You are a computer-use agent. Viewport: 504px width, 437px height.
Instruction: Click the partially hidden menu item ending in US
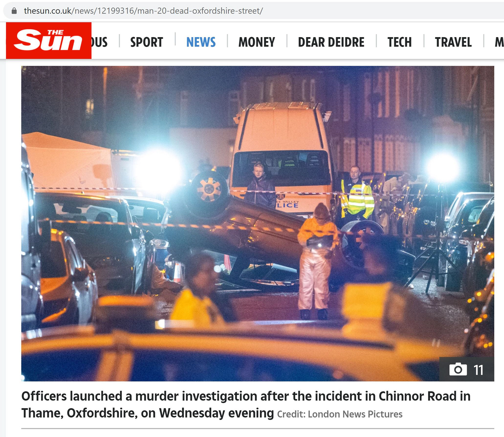tap(99, 42)
